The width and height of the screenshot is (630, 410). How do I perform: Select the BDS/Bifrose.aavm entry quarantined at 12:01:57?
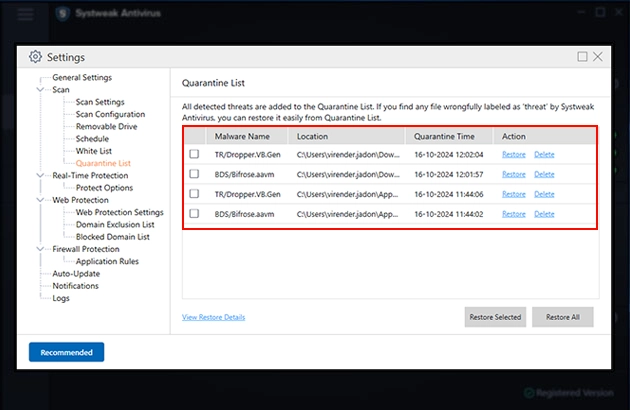pyautogui.click(x=194, y=174)
